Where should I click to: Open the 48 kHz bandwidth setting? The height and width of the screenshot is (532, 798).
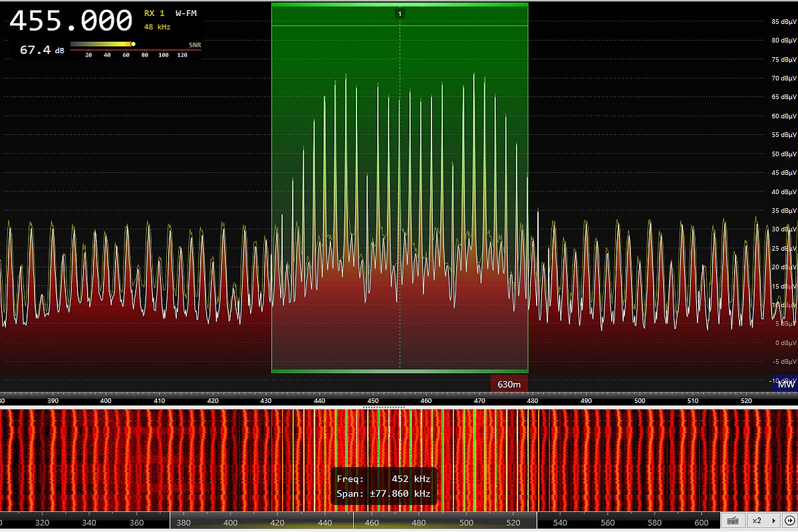click(x=157, y=27)
